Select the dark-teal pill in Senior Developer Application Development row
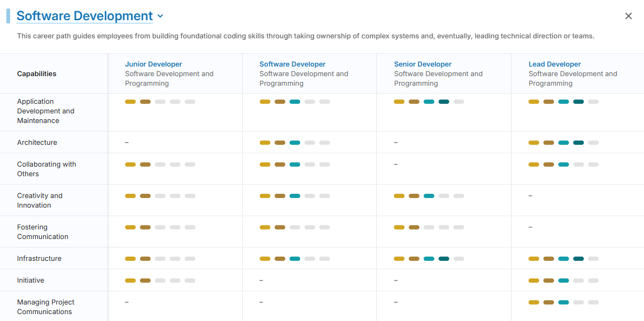644x321 pixels. click(x=444, y=101)
